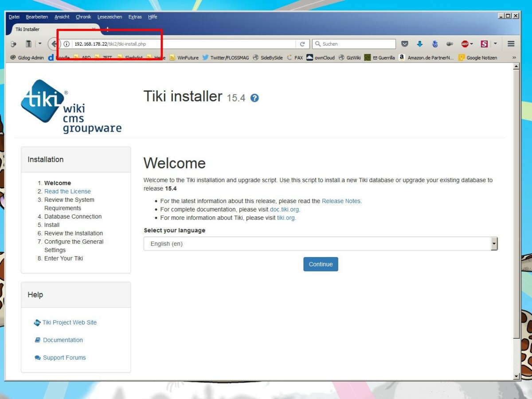Click the leftmost toolbar extension icon
Image resolution: width=532 pixels, height=399 pixels.
(x=13, y=44)
